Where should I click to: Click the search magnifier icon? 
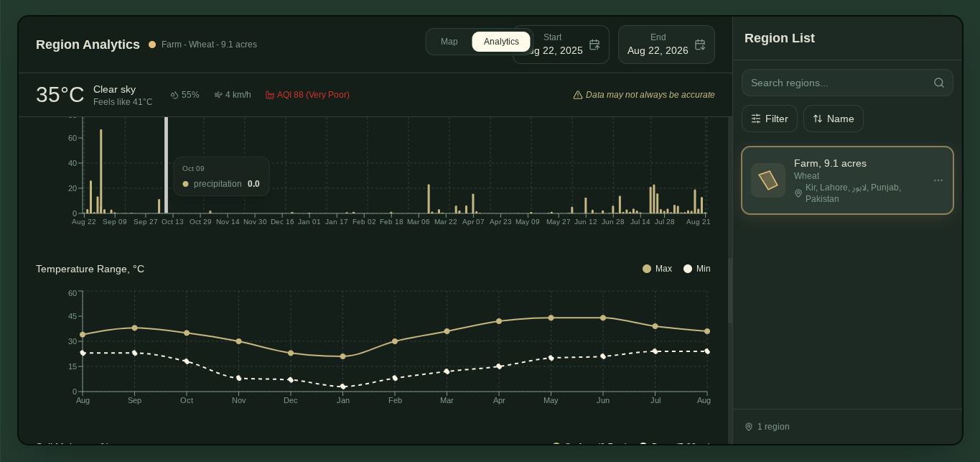[x=939, y=83]
